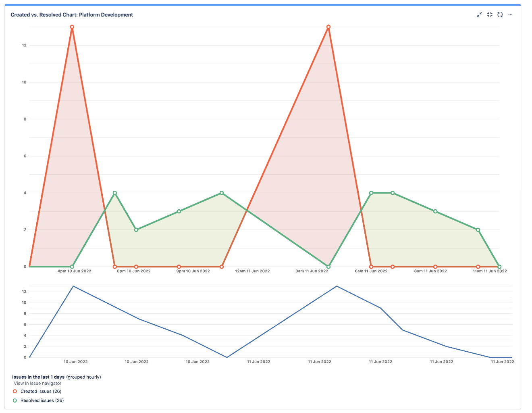Open the grouped hourly settings
Image resolution: width=532 pixels, height=413 pixels.
click(x=83, y=377)
